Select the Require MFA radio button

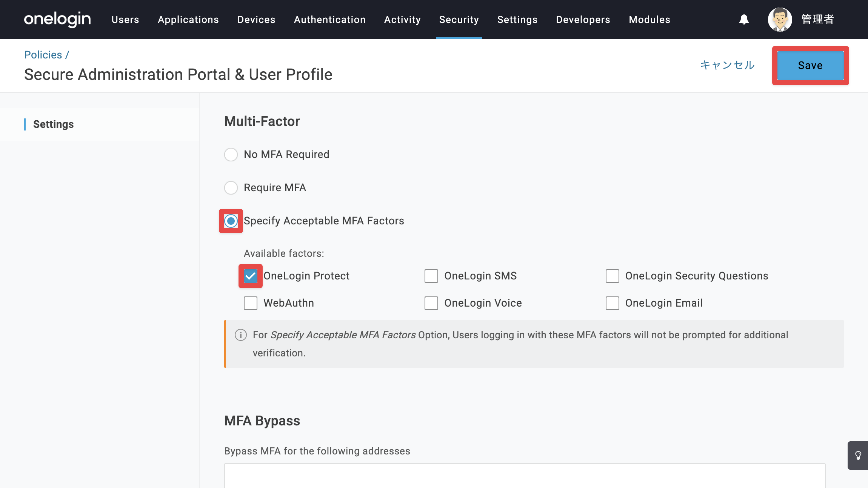231,188
